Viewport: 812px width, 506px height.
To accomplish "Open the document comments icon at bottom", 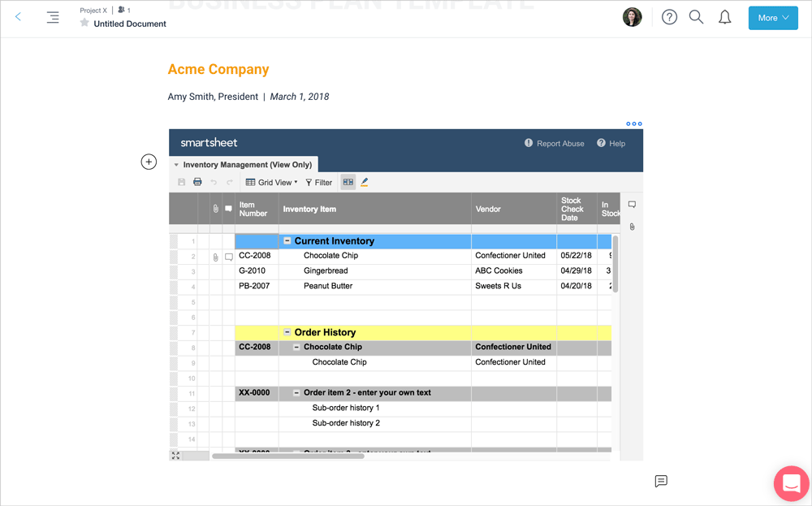I will pyautogui.click(x=661, y=481).
